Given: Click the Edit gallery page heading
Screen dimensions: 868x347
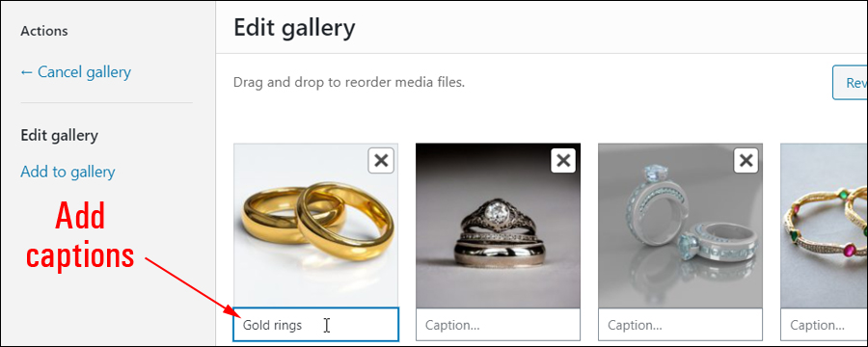Looking at the screenshot, I should (x=294, y=28).
